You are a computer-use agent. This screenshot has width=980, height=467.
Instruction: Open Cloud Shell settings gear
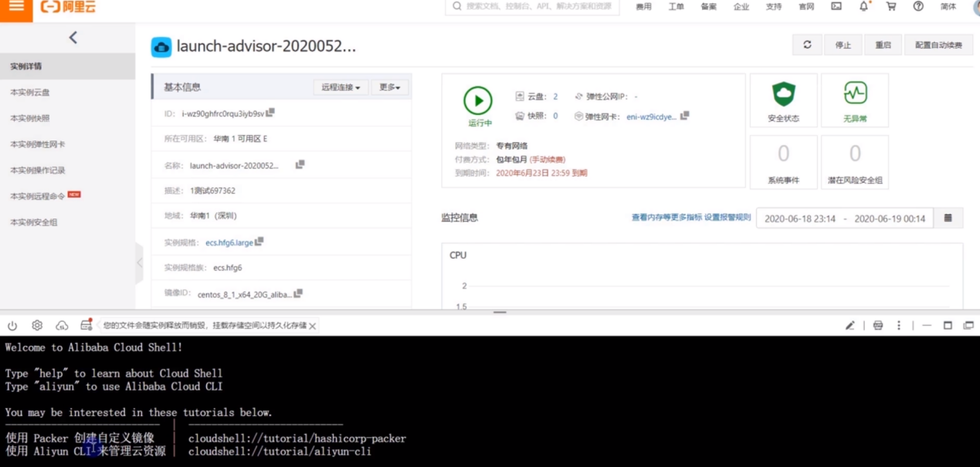coord(36,326)
